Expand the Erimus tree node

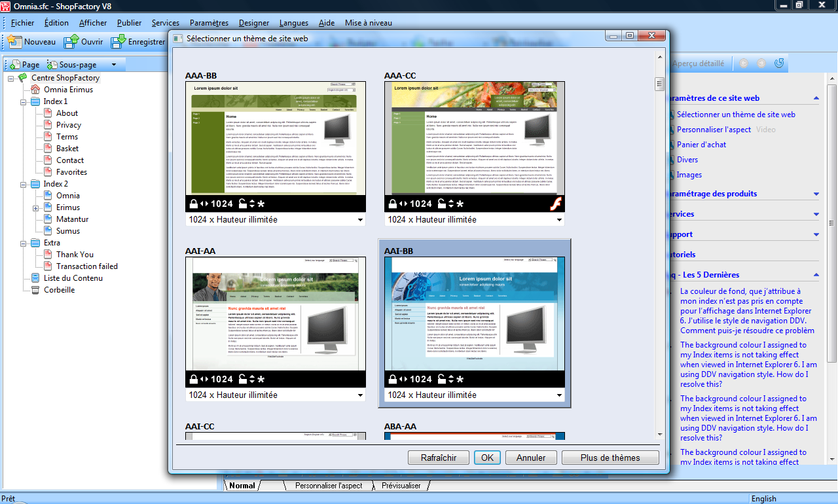pyautogui.click(x=35, y=207)
